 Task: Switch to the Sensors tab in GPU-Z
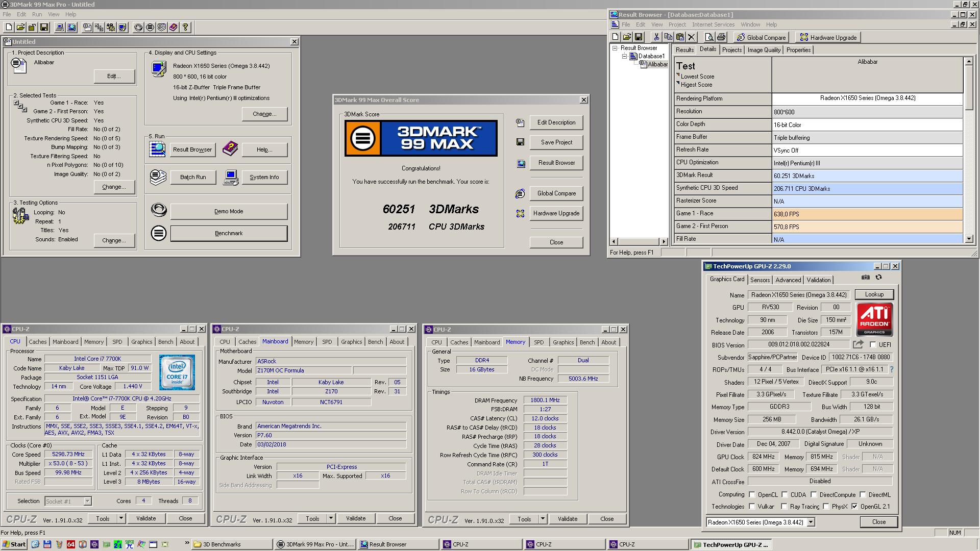click(x=759, y=280)
